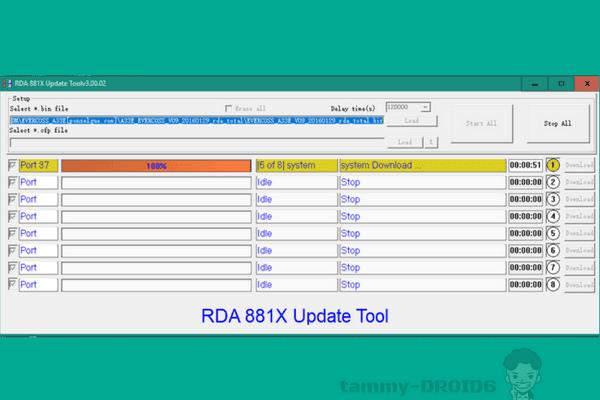Click the RDA app icon in title bar
This screenshot has height=400, width=600.
click(7, 83)
